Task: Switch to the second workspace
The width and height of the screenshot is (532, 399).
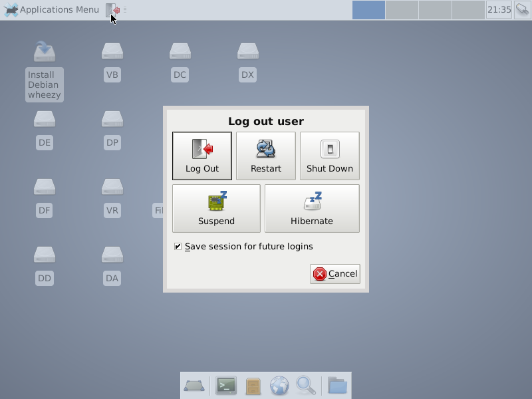Action: (402, 10)
